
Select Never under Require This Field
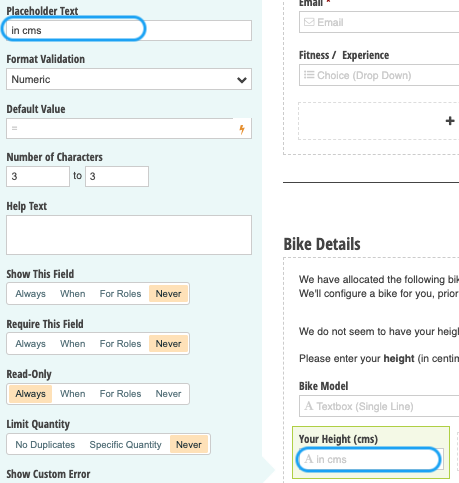[x=168, y=344]
